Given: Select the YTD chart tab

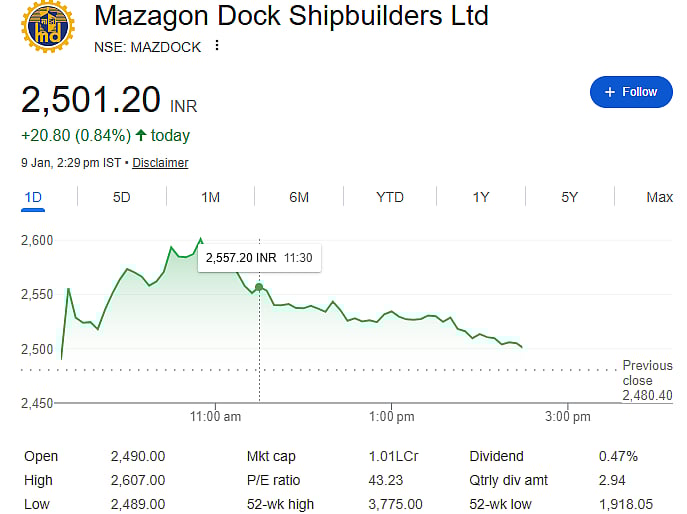Looking at the screenshot, I should pos(389,197).
